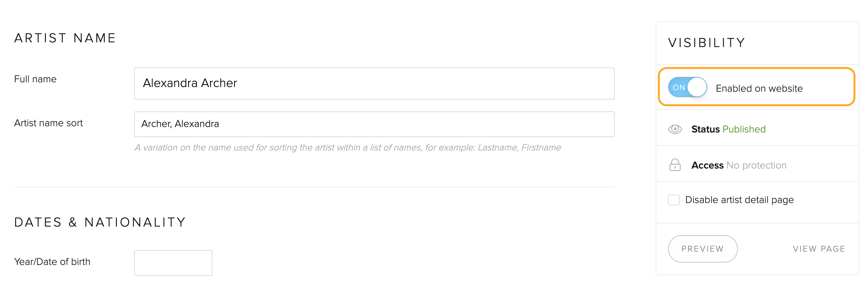
Task: Click the 'Full name' field label
Action: coord(35,79)
